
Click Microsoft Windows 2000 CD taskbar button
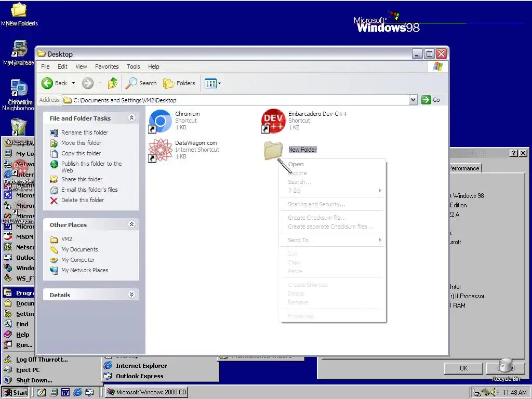(x=147, y=392)
